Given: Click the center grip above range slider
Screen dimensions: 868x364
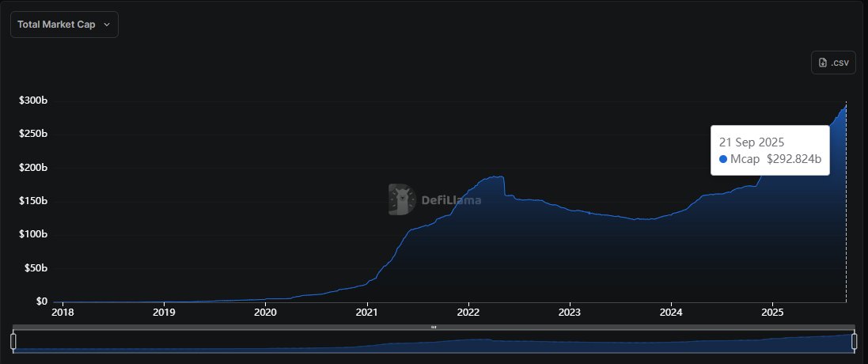Looking at the screenshot, I should (434, 327).
